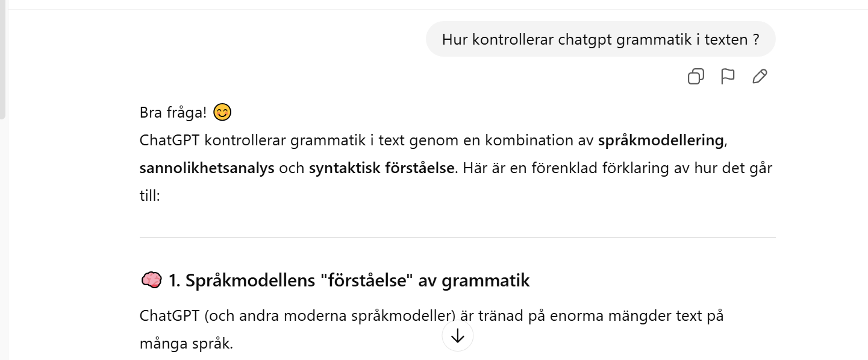The width and height of the screenshot is (868, 360).
Task: Click the words "många språk."
Action: click(186, 344)
